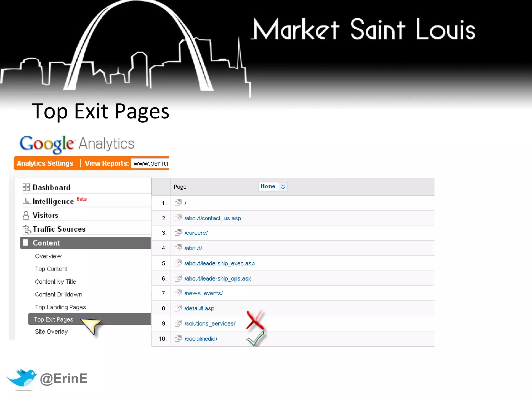Screen dimensions: 532x399
Task: Click the Top Exit Pages slide heading
Action: click(101, 111)
